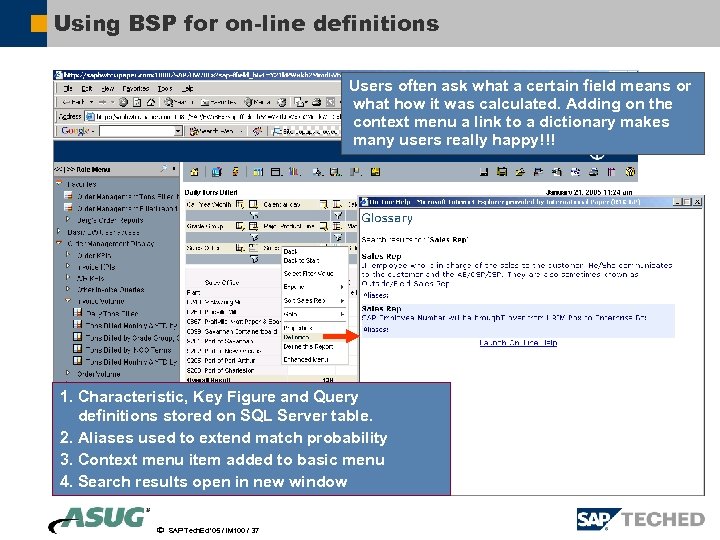720x540 pixels.
Task: Choose Define this Report in context menu
Action: click(x=308, y=347)
